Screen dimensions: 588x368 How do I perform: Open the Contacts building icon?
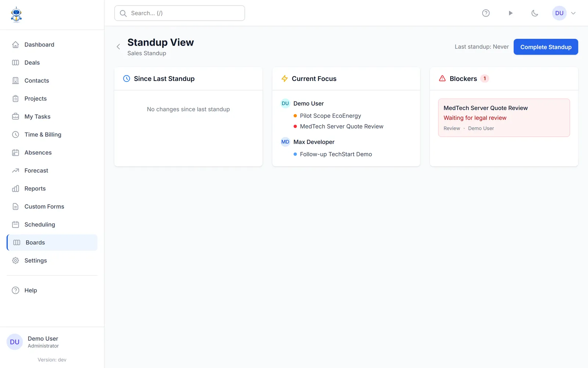coord(15,81)
